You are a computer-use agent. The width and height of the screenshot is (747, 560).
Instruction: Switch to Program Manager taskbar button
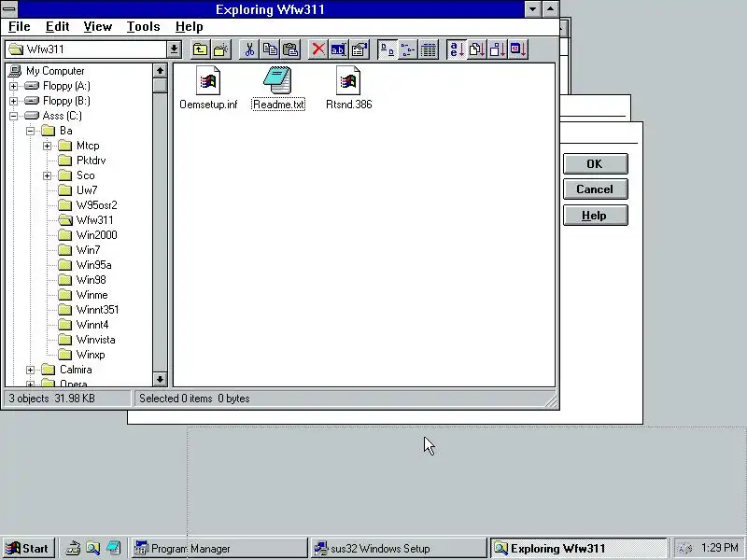[219, 549]
